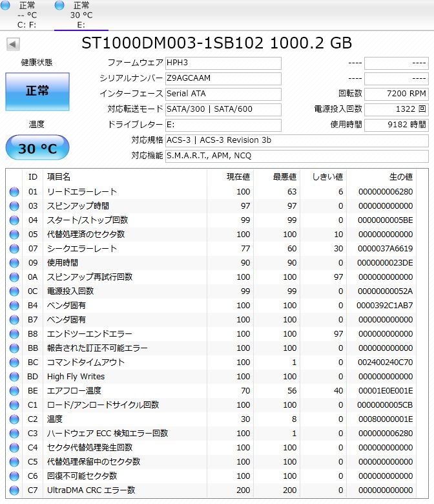The height and width of the screenshot is (504, 434).
Task: Click the status icon of row BB 報告された訂正不可能エラー
Action: [x=14, y=348]
